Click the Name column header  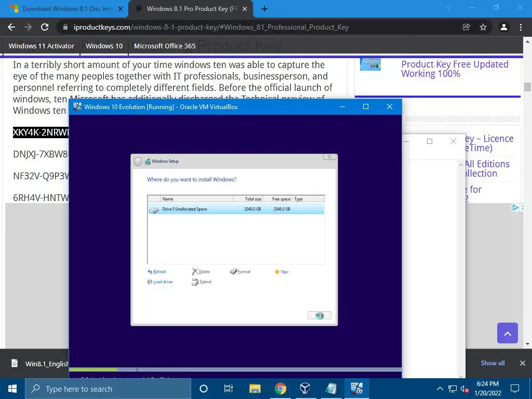(x=197, y=199)
